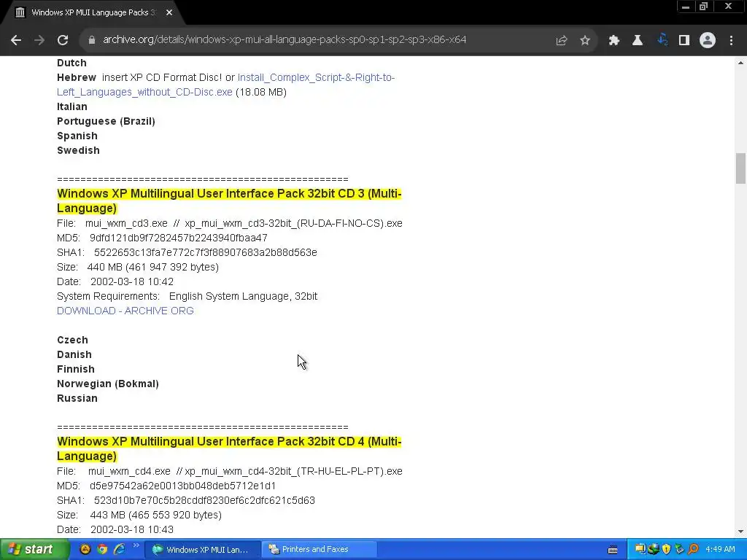747x560 pixels.
Task: Click the globe network tray icon
Action: pos(653,550)
